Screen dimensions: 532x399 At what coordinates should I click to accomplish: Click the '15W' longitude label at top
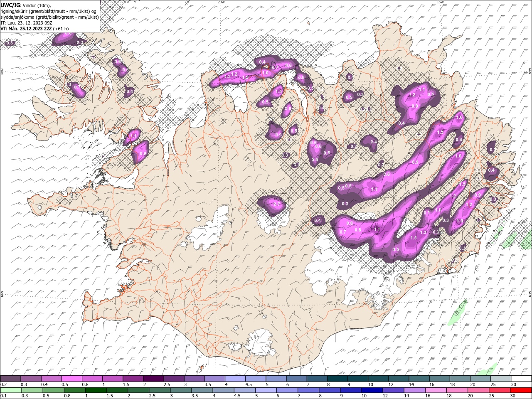(x=440, y=2)
